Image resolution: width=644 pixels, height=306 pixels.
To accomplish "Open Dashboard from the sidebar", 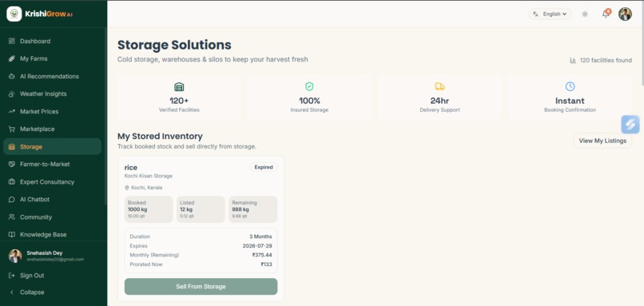I will pyautogui.click(x=52, y=41).
